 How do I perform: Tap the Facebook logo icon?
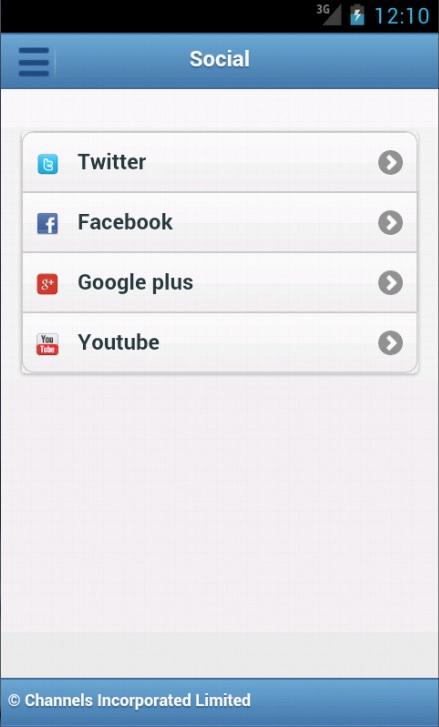pos(47,223)
